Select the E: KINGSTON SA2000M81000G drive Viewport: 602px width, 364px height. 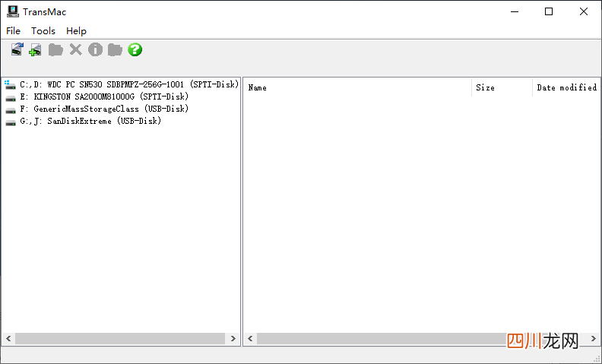97,97
